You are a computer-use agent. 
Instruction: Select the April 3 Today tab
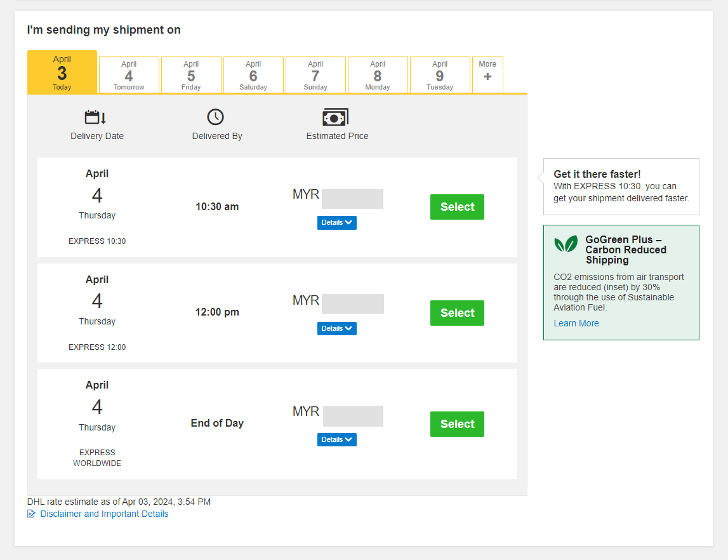pos(62,72)
